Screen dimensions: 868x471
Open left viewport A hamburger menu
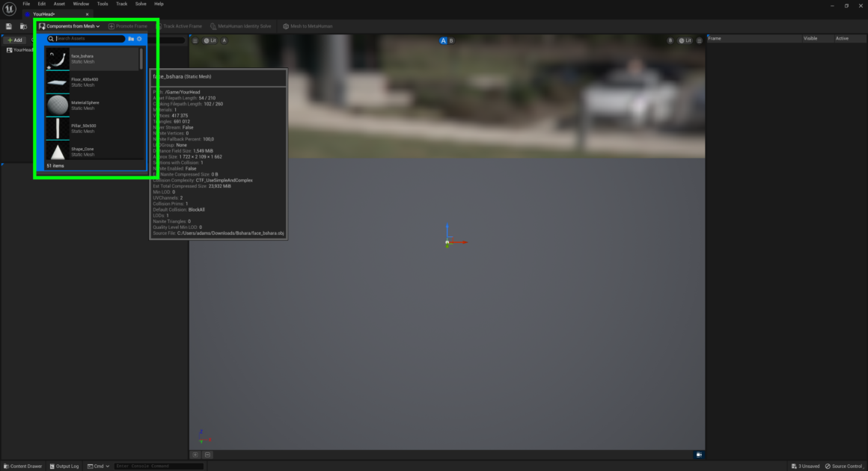[195, 40]
